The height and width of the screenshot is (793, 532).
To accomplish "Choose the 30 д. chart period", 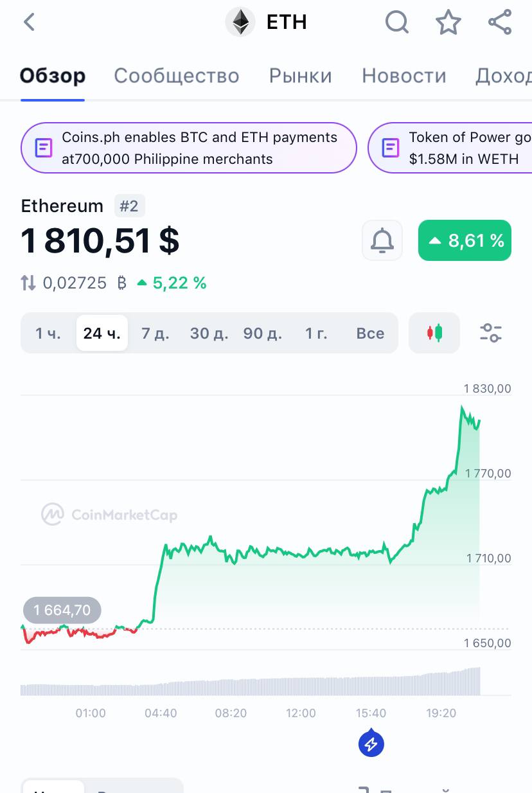I will [x=209, y=333].
